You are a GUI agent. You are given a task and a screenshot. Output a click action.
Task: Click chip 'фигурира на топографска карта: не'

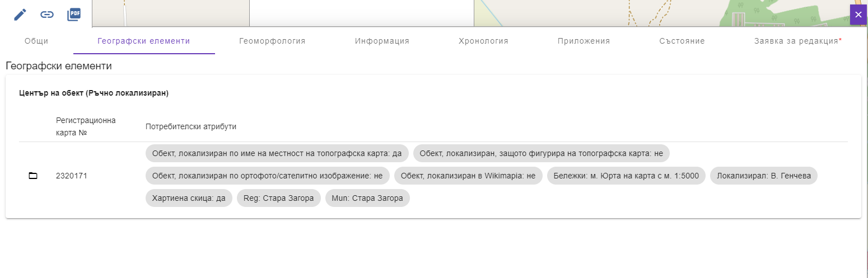tap(542, 153)
